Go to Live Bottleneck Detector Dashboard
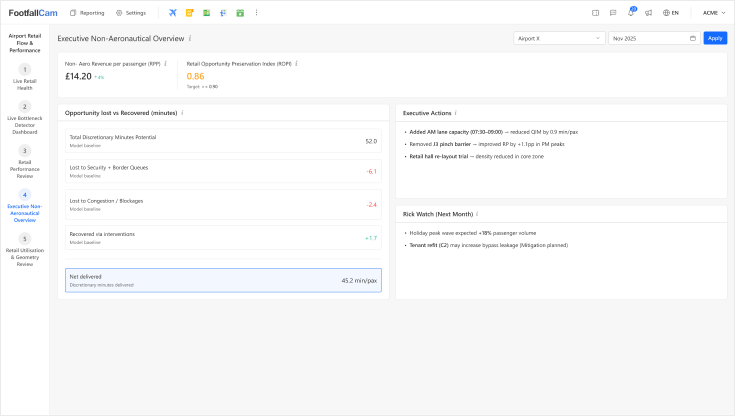Image resolution: width=735 pixels, height=416 pixels. click(25, 118)
